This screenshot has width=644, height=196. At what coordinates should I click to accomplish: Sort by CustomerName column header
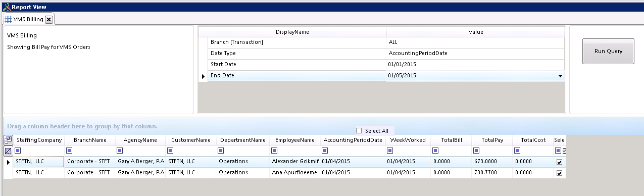[x=191, y=140]
